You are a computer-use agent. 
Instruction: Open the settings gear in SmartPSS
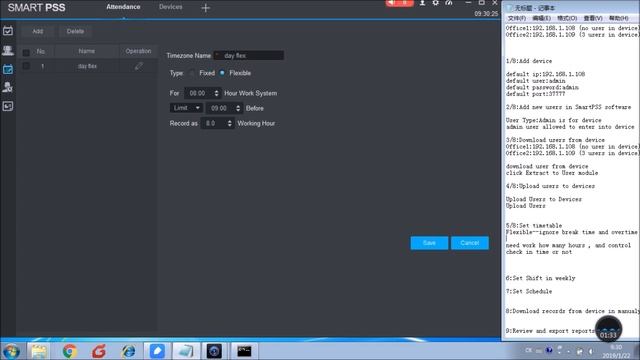point(436,3)
